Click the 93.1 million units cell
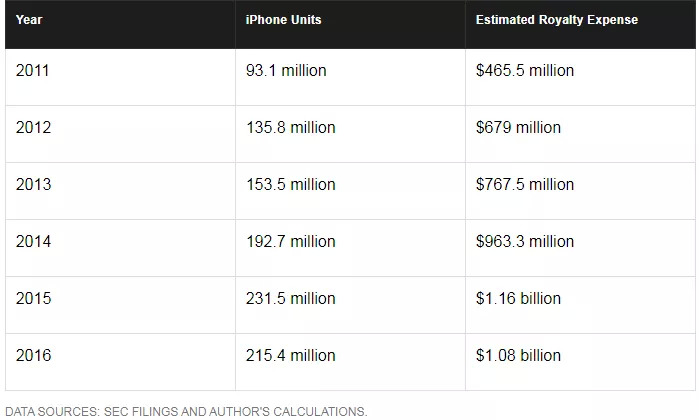The width and height of the screenshot is (699, 420). coord(286,71)
